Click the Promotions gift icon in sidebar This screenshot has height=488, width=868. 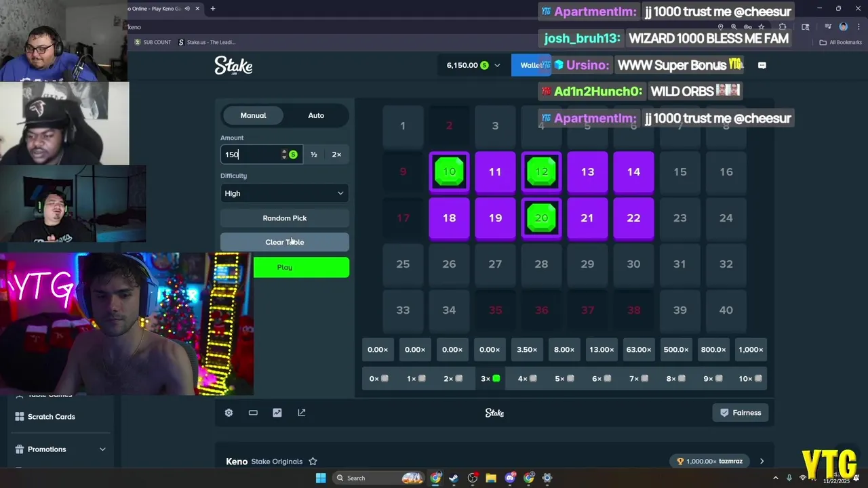(20, 449)
